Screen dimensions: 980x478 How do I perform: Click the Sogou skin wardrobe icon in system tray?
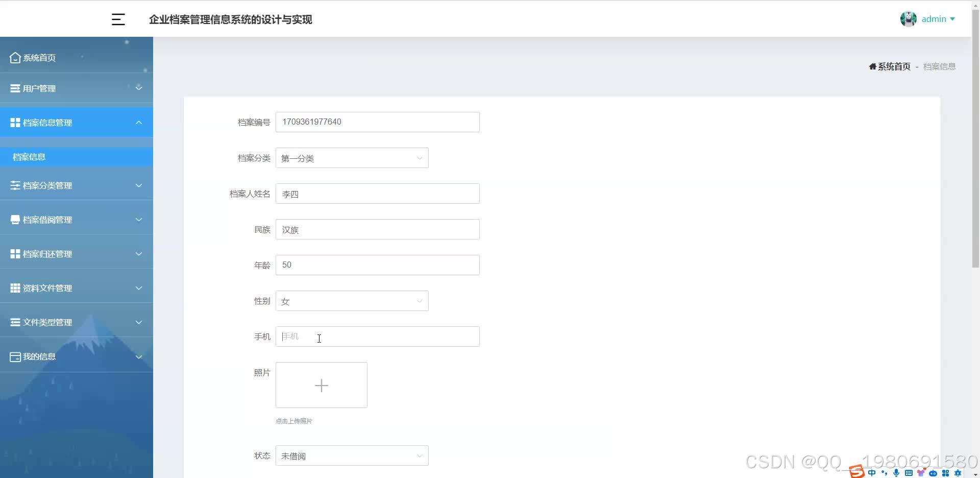pos(920,472)
